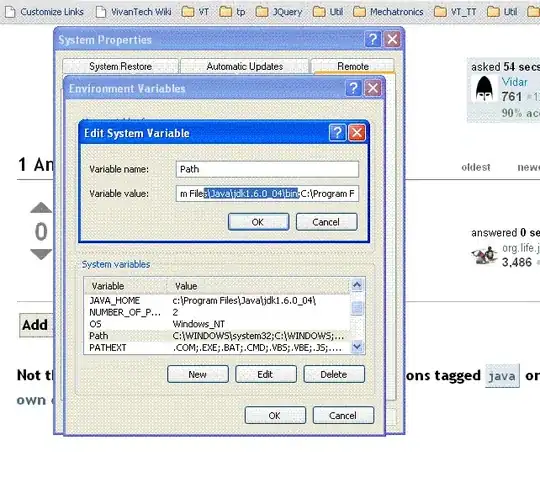Downvote the answer
540x504 pixels.
(x=41, y=254)
